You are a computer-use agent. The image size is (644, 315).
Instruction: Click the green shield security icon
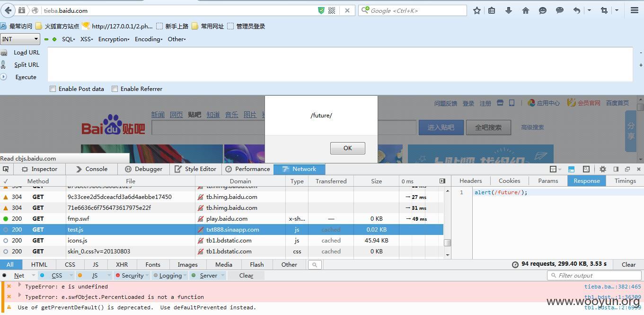[x=321, y=10]
